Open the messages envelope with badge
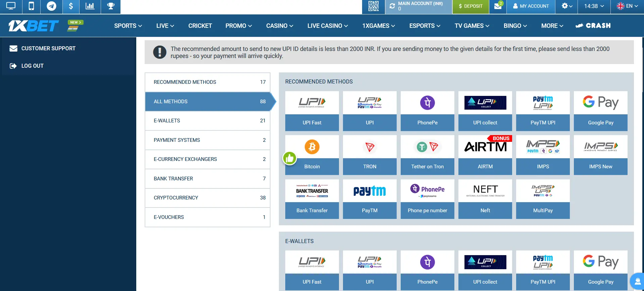Viewport: 644px width, 291px height. point(498,6)
